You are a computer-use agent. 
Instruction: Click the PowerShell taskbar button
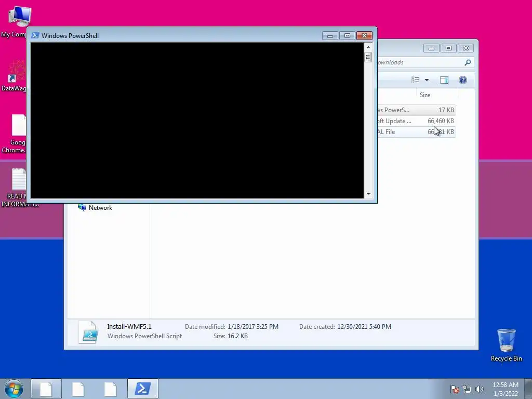(x=143, y=389)
